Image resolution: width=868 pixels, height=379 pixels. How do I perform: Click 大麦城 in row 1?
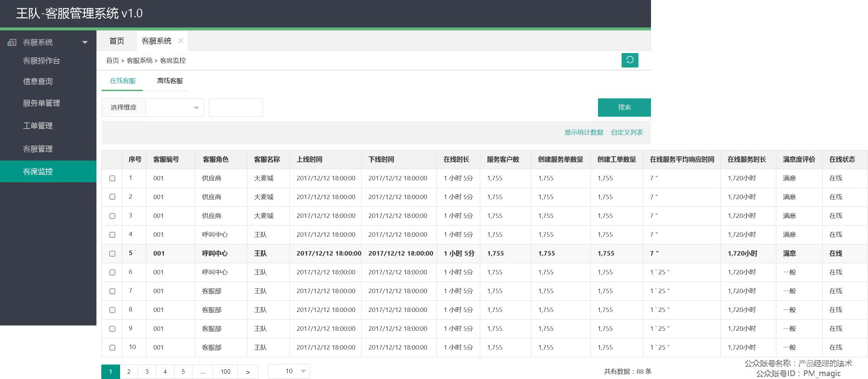(x=264, y=178)
